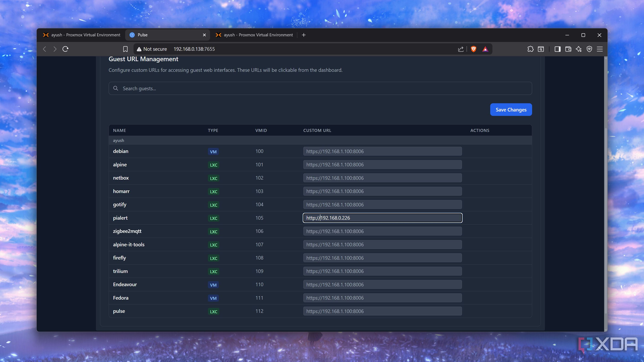The image size is (644, 362).
Task: Select the Pulse browser tab
Action: point(167,35)
